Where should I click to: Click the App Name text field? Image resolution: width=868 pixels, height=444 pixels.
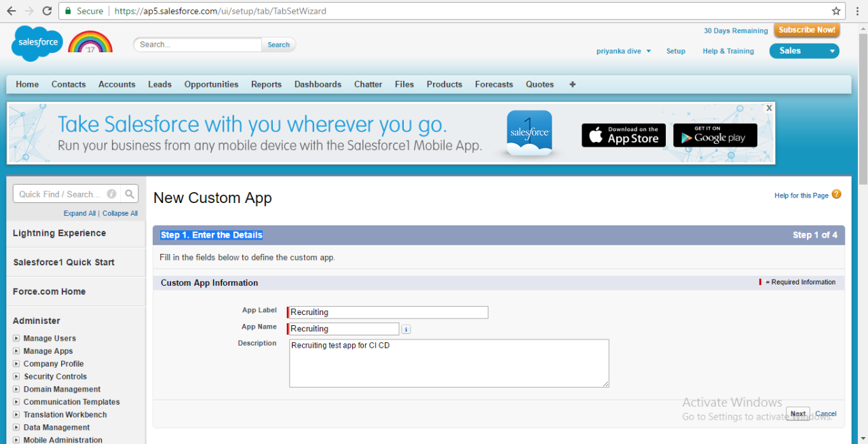pyautogui.click(x=343, y=329)
